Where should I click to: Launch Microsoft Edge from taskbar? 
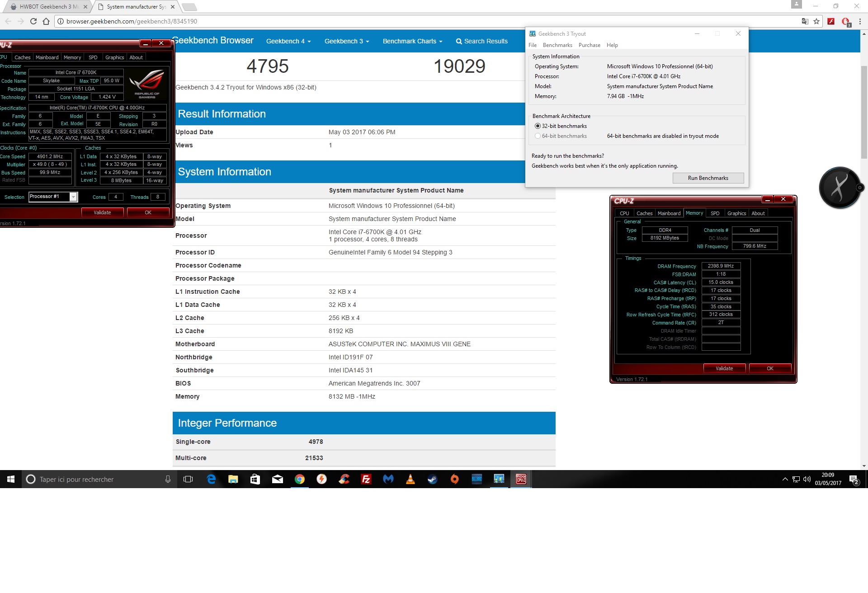click(211, 479)
